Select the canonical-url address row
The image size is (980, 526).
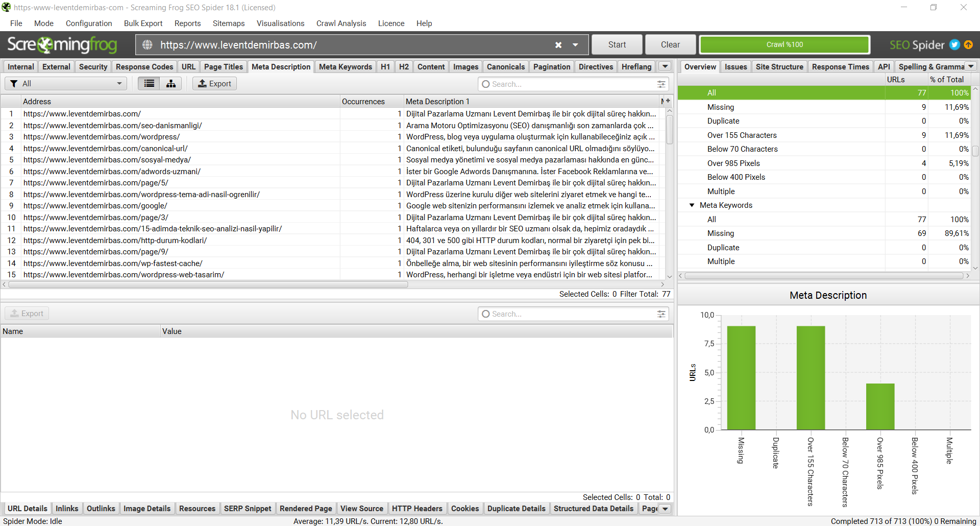click(330, 149)
